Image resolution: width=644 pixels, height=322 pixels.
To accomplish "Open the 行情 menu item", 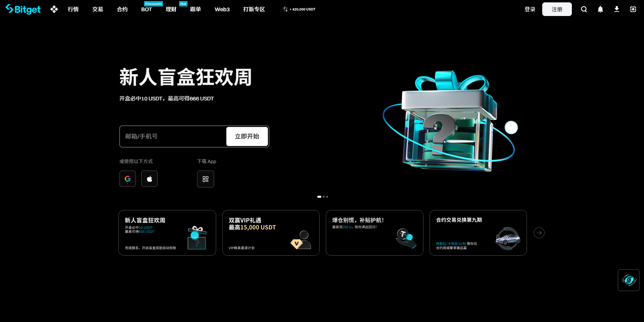I will click(x=73, y=9).
